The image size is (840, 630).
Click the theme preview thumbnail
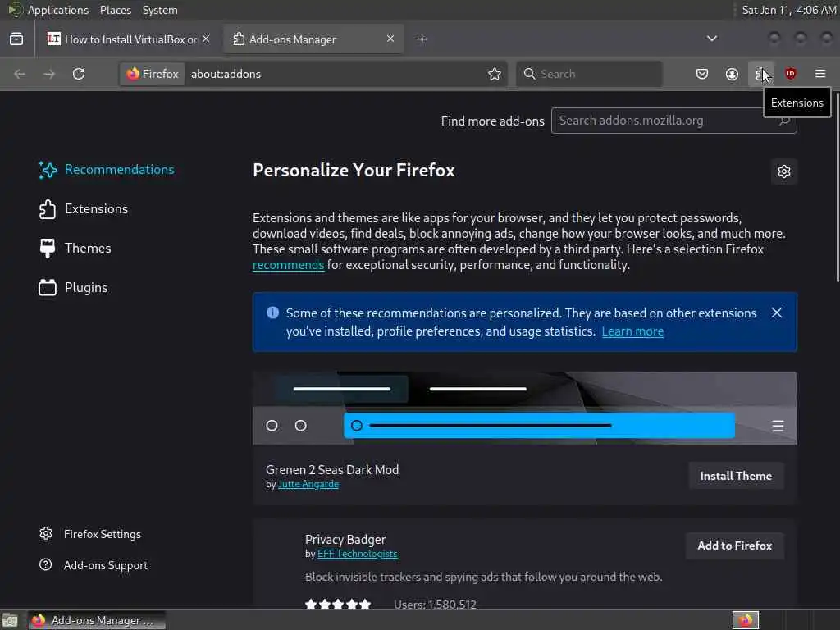[x=524, y=409]
